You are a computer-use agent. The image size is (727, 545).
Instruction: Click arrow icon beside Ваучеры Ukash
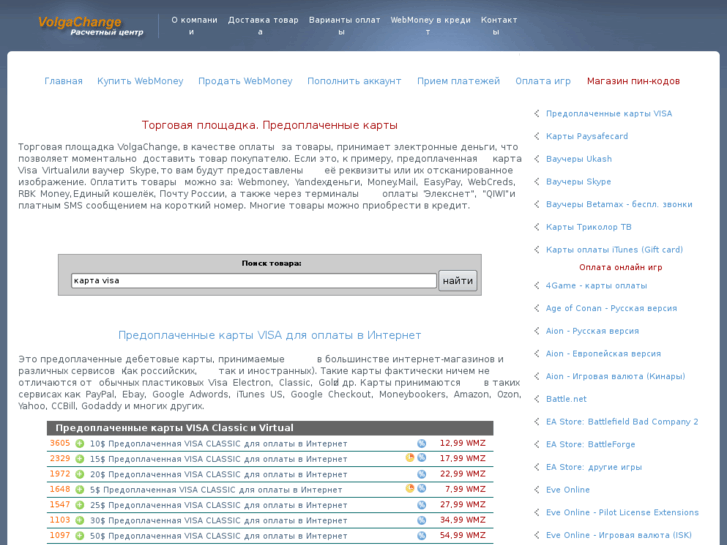coord(537,159)
